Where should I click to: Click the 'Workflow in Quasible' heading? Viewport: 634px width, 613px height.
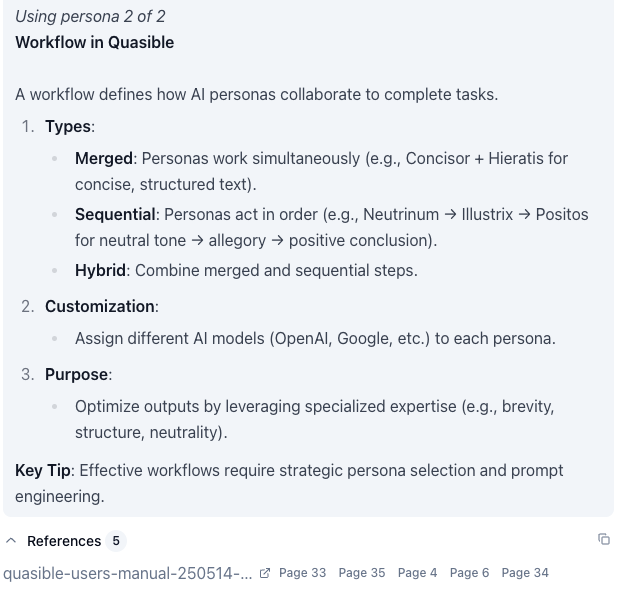94,42
